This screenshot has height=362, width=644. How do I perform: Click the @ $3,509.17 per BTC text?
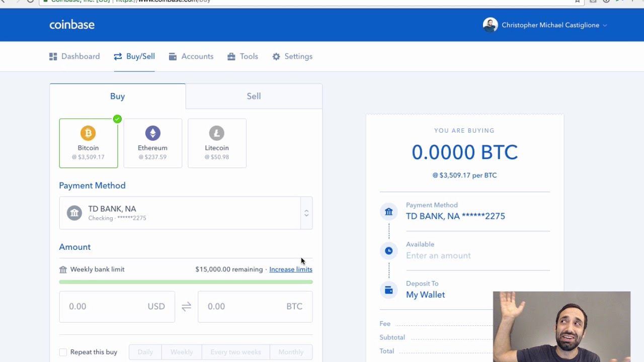[x=464, y=175]
